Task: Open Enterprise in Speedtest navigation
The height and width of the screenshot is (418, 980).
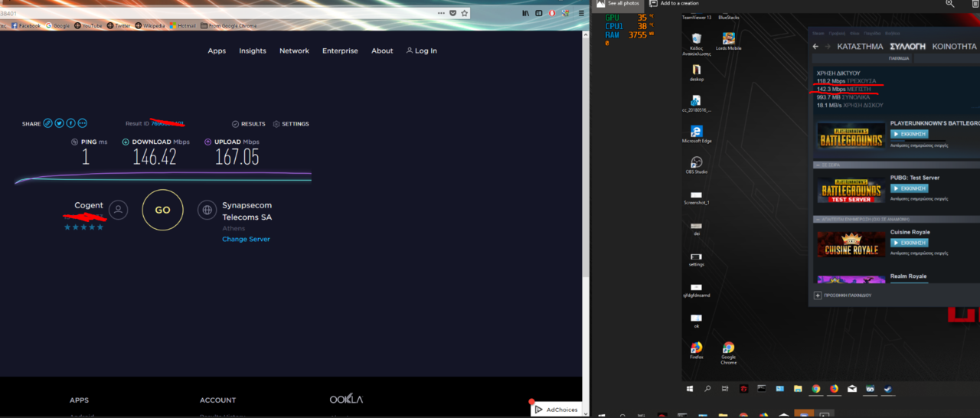Action: click(x=340, y=51)
